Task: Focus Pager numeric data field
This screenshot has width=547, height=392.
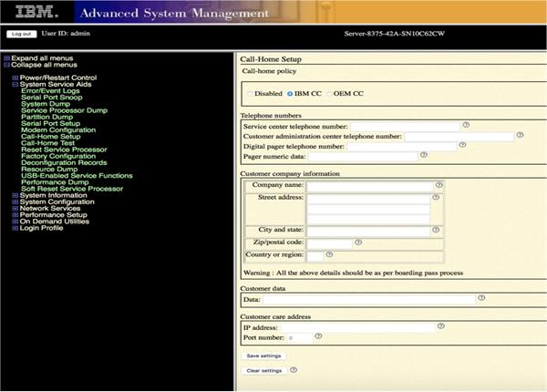Action: click(363, 157)
